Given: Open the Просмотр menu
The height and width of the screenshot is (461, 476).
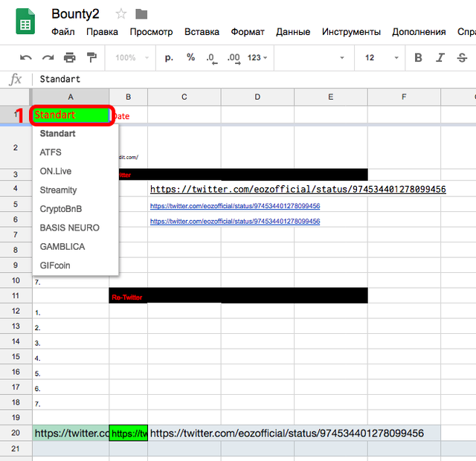Looking at the screenshot, I should click(x=151, y=31).
